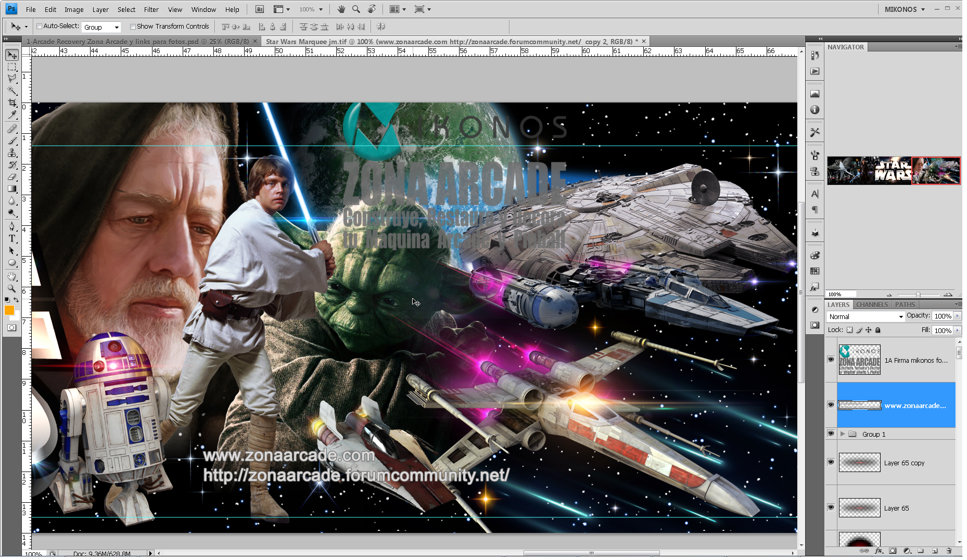Image resolution: width=967 pixels, height=560 pixels.
Task: Click the Navigator preview thumbnail
Action: tap(894, 171)
